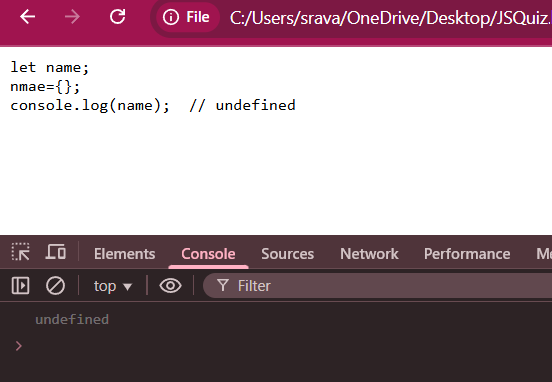Click the console.log(name) code line
Viewport: 552px width, 382px height.
tap(153, 105)
